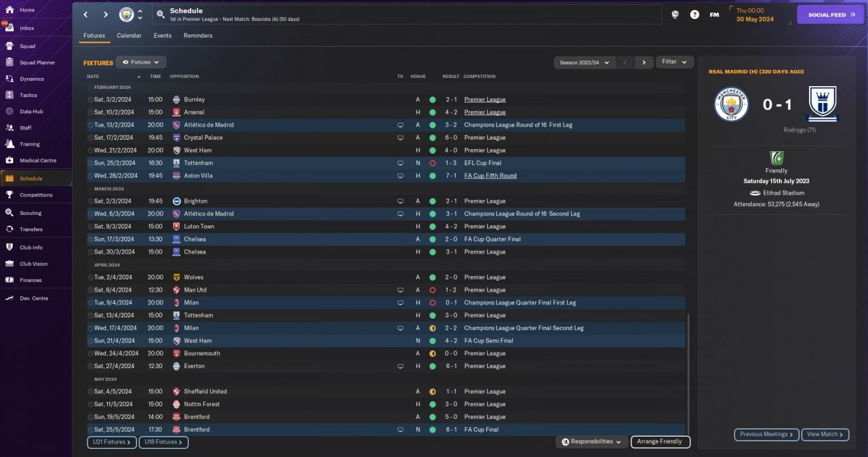
Task: Click the Real Madrid crest in the match panel
Action: (x=824, y=104)
